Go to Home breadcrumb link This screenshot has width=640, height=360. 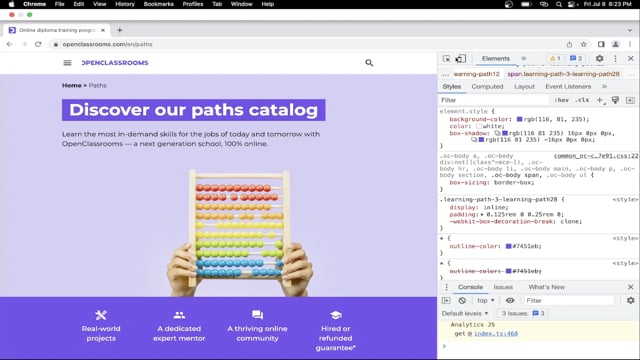72,85
